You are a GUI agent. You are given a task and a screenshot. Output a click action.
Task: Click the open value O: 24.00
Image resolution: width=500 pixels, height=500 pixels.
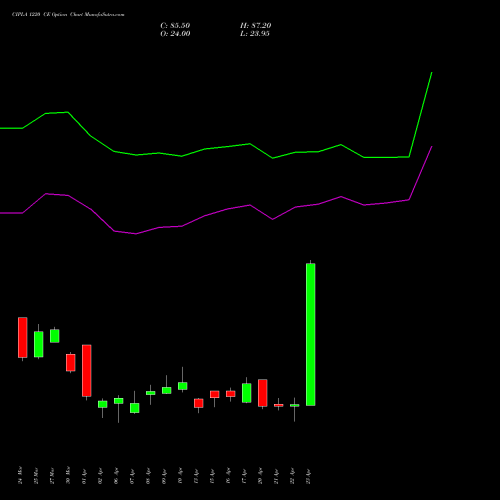coord(175,34)
